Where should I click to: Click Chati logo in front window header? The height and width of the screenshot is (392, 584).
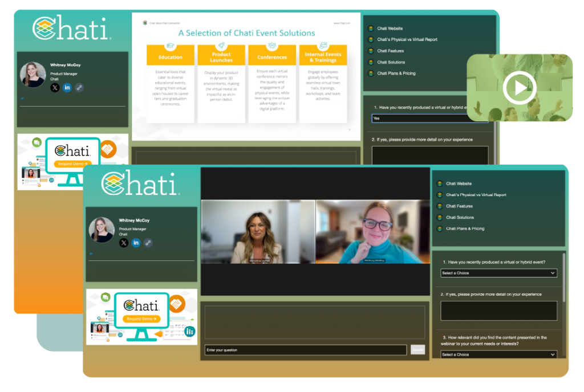(140, 183)
